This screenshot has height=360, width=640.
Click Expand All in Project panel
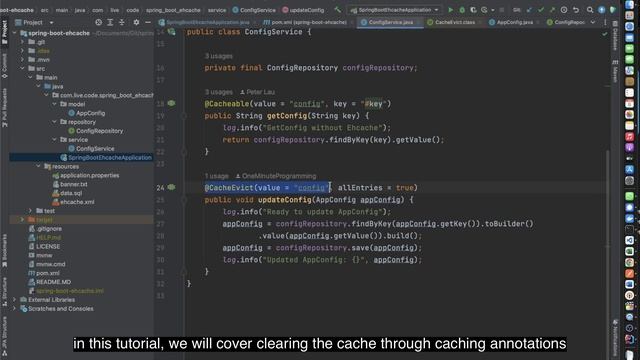(110, 22)
